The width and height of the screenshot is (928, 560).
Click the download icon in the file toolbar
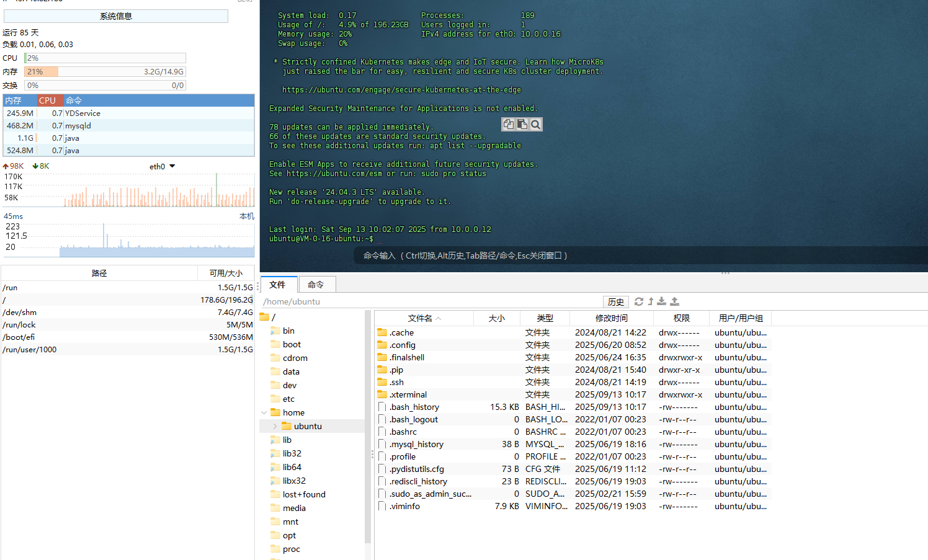tap(662, 301)
